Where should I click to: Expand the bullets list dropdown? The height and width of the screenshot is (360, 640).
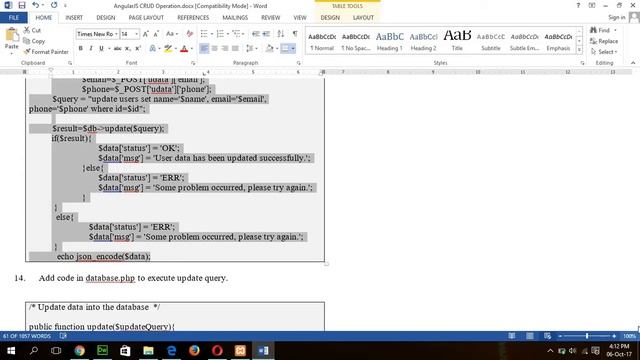pos(212,34)
